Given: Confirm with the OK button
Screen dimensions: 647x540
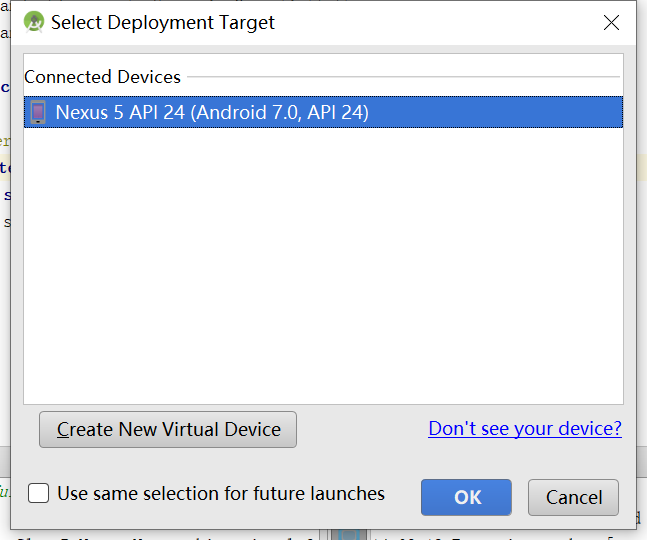Looking at the screenshot, I should pyautogui.click(x=466, y=498).
